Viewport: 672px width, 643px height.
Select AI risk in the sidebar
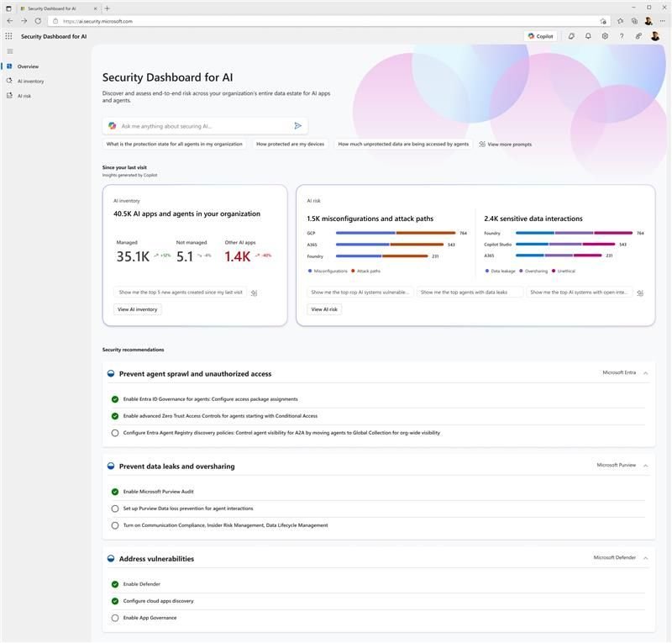pyautogui.click(x=24, y=96)
